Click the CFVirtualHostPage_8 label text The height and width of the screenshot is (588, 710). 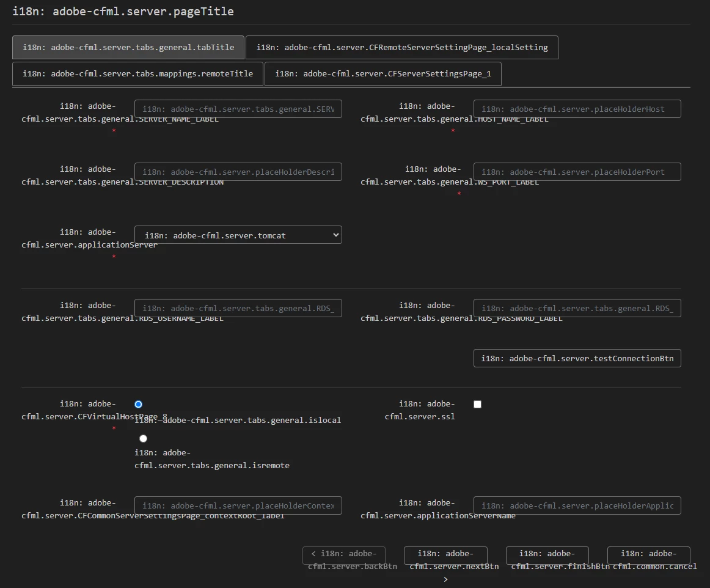coord(94,410)
